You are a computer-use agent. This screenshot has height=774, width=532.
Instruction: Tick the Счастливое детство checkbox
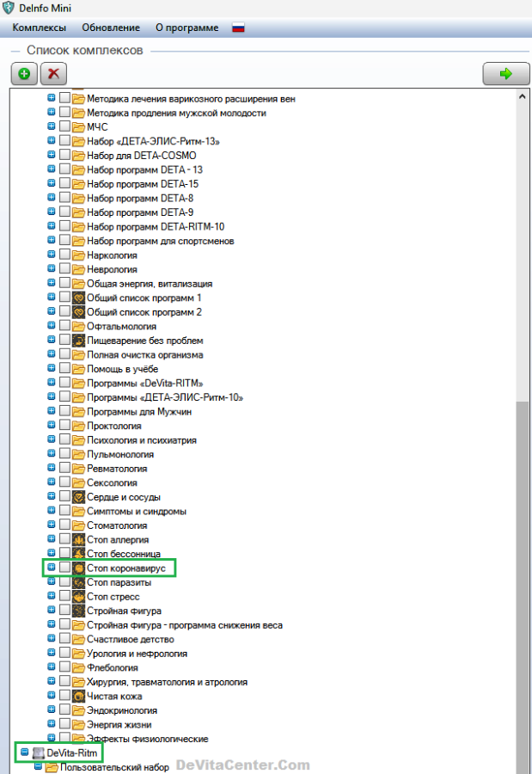pos(64,639)
